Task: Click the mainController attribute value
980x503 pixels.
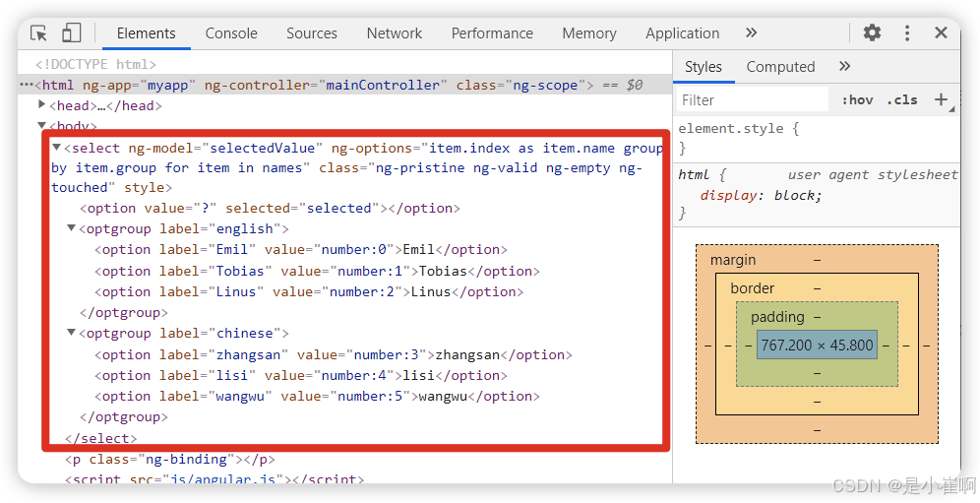Action: point(383,85)
